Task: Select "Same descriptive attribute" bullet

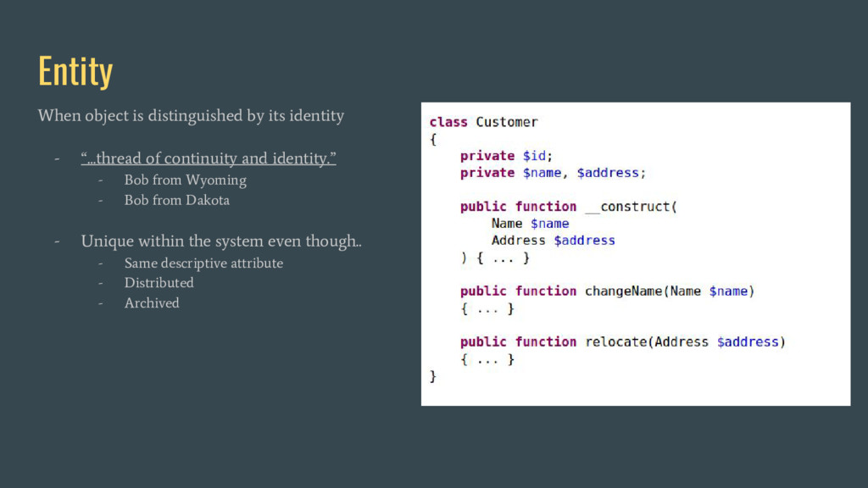Action: coord(203,263)
